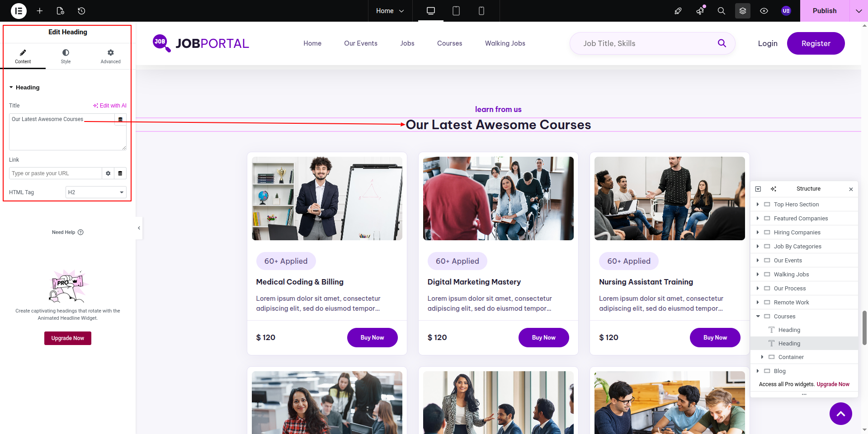Screen dimensions: 868x434
Task: Click the page vertical scrollbar thumb
Action: (x=864, y=328)
